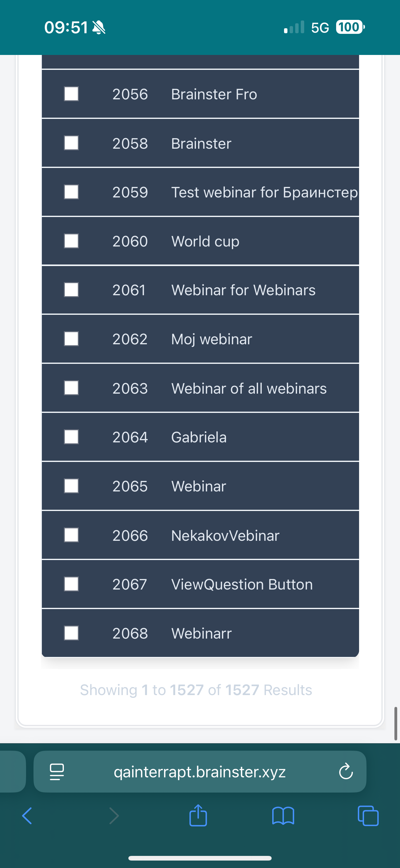The image size is (400, 868).
Task: Tick the checkbox for Gabriela
Action: [x=71, y=437]
